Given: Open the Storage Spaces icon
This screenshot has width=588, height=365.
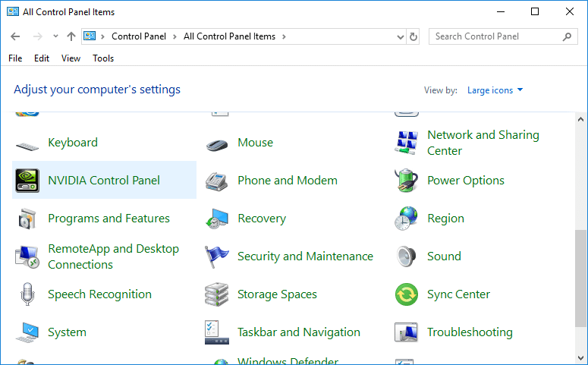Looking at the screenshot, I should pyautogui.click(x=217, y=294).
